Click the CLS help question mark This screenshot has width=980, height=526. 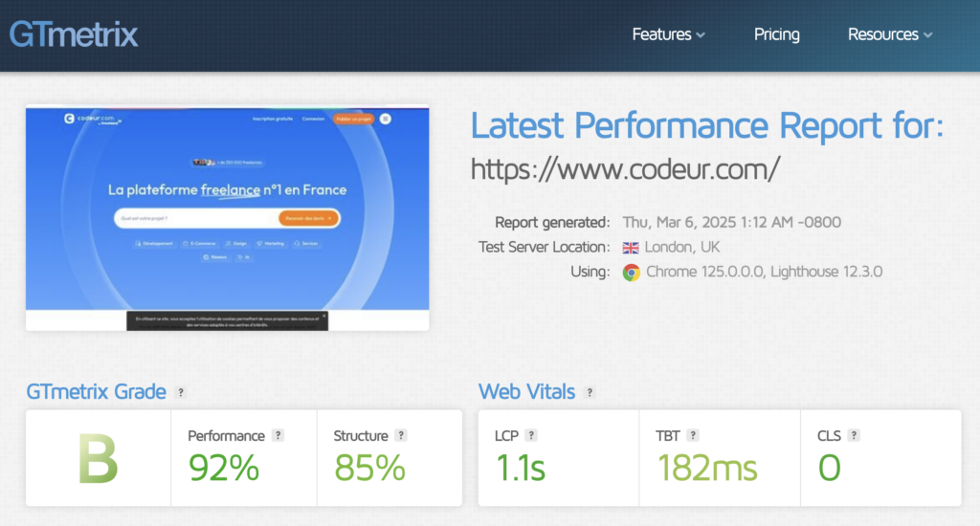click(x=854, y=435)
